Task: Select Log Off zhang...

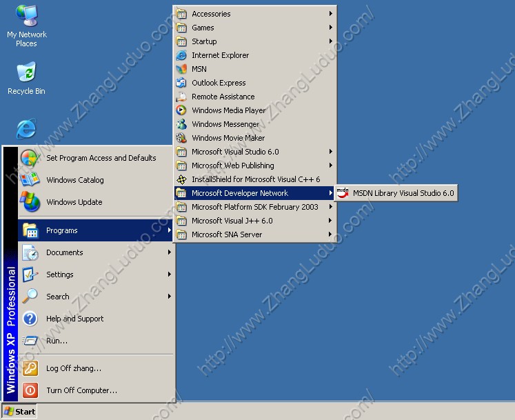Action: click(96, 368)
